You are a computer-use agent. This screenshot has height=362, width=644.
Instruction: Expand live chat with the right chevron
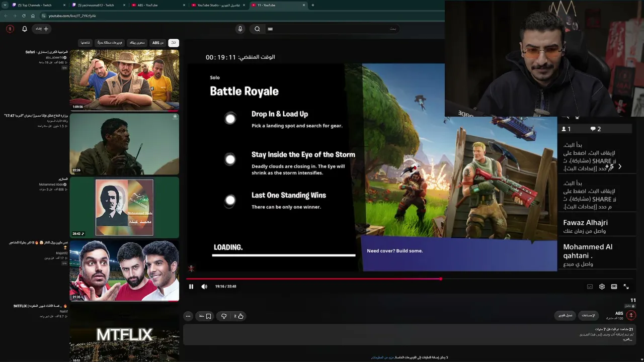[x=620, y=166]
